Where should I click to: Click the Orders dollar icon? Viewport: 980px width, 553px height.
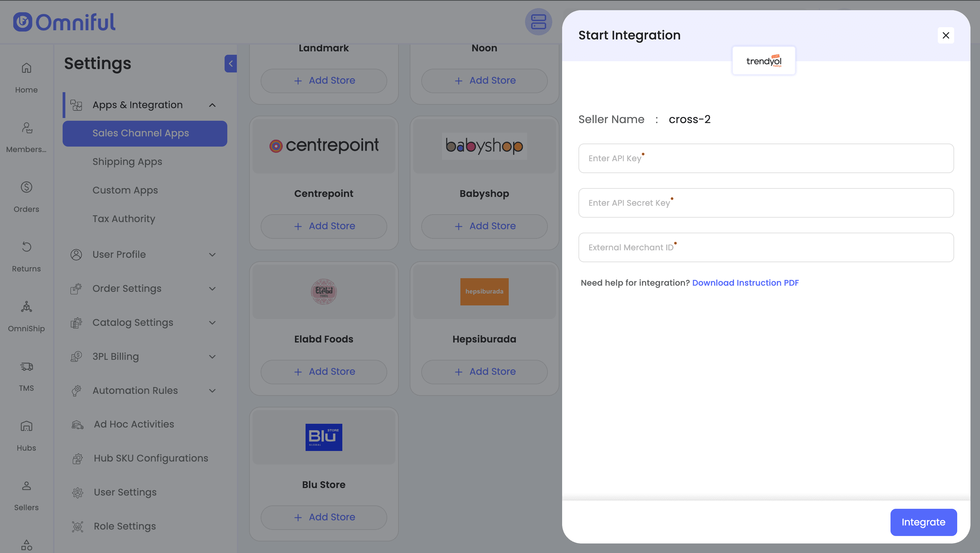[x=26, y=187]
